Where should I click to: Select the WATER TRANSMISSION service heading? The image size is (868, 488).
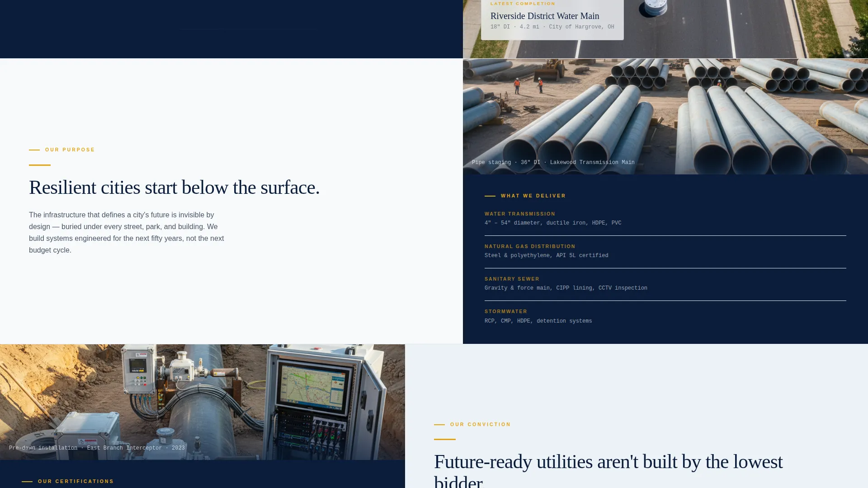[x=520, y=214]
